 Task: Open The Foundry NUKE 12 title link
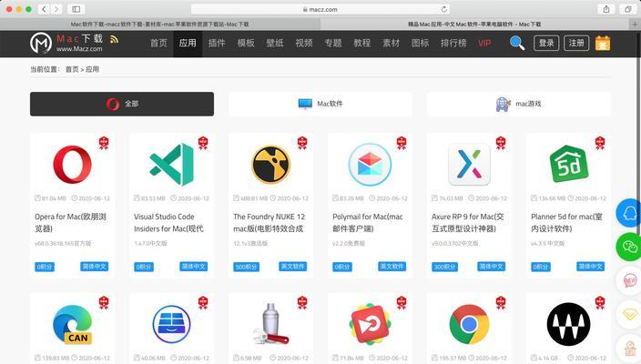pyautogui.click(x=269, y=223)
